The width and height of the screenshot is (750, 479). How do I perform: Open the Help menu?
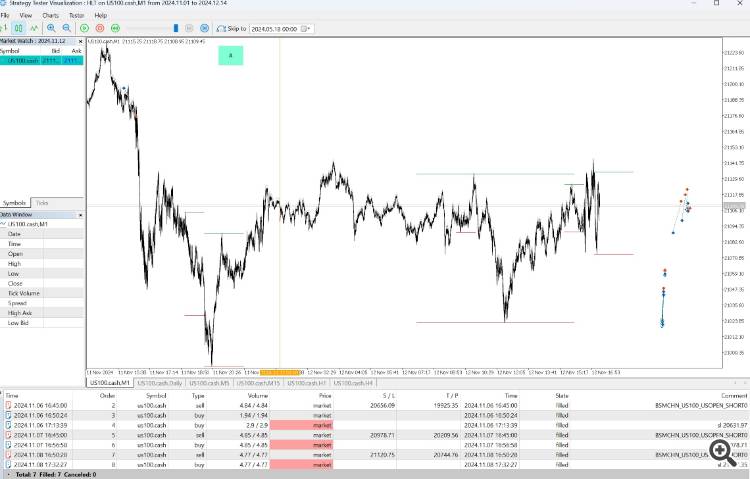coord(100,15)
